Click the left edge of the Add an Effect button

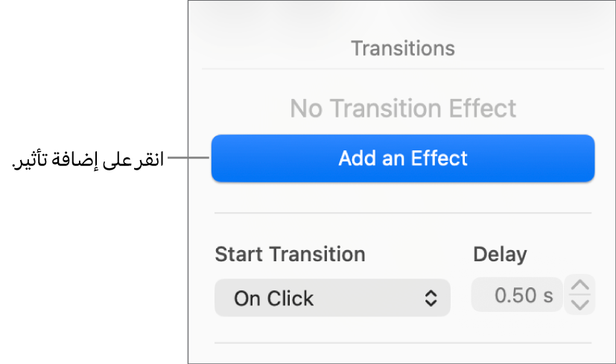[219, 159]
